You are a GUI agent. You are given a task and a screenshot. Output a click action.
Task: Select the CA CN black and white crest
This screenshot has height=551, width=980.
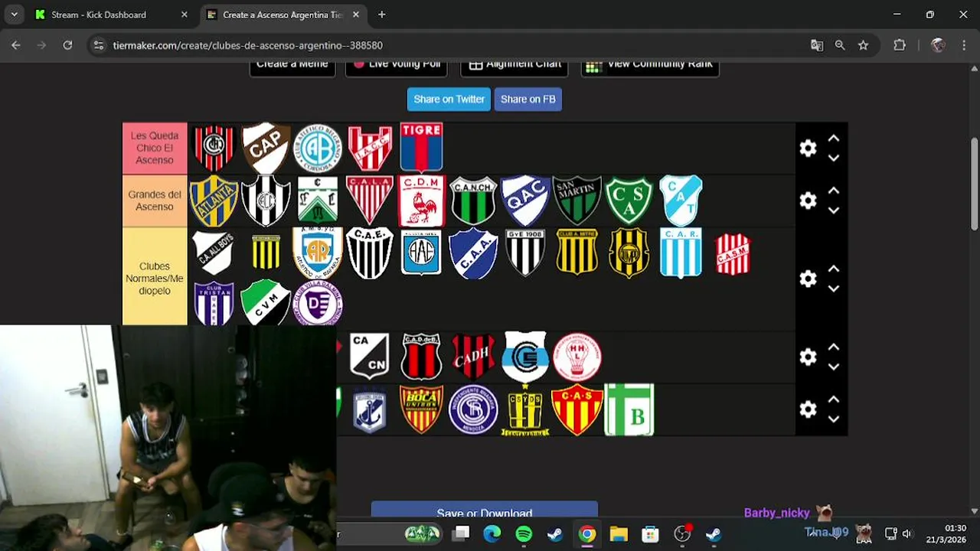pyautogui.click(x=369, y=357)
